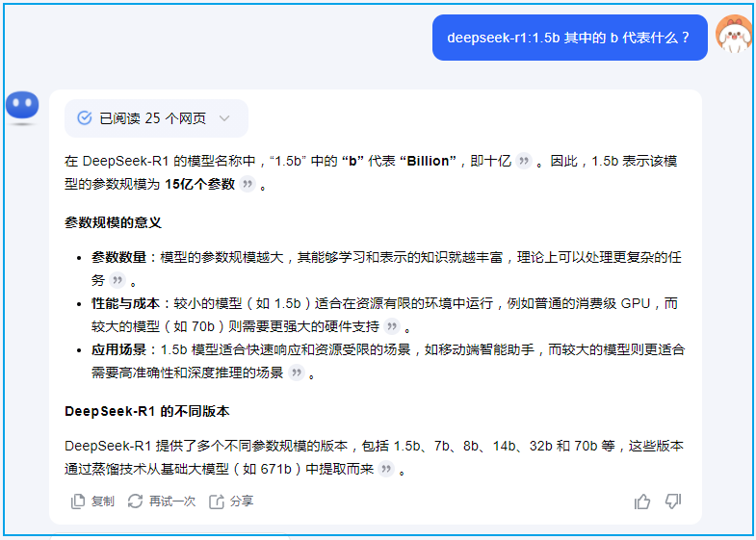The height and width of the screenshot is (540, 756).
Task: Click the 分享 button label
Action: pos(242,501)
